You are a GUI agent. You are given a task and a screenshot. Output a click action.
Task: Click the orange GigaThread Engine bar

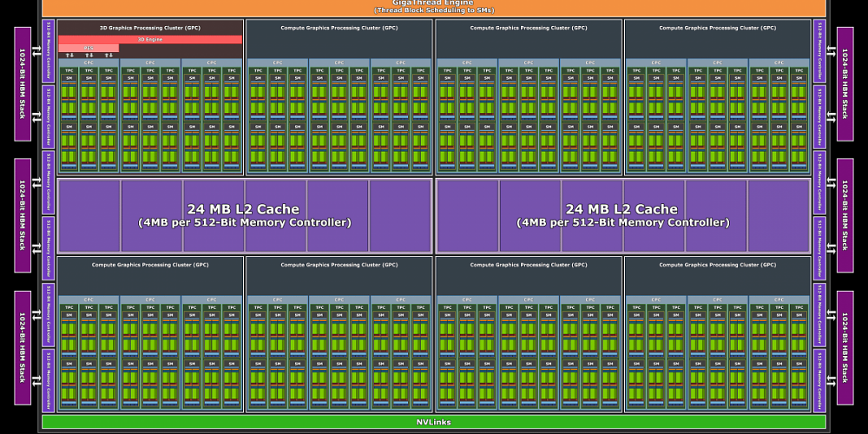click(434, 8)
